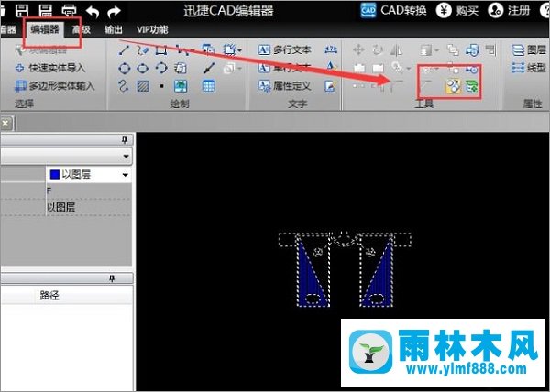Open CAD转换 converter
Screen dimensions: 550x392
click(393, 10)
